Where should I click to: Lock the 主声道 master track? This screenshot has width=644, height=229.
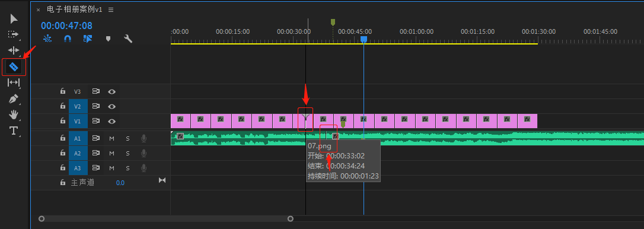pyautogui.click(x=62, y=182)
